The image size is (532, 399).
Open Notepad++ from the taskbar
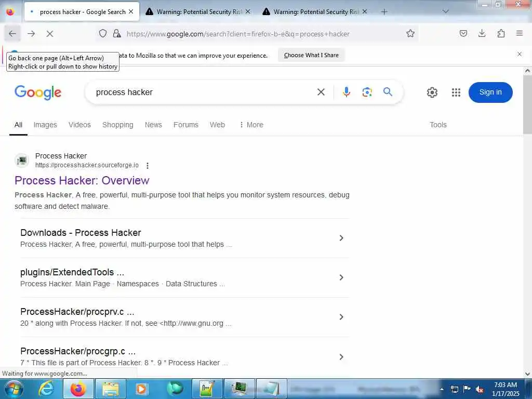pos(207,389)
